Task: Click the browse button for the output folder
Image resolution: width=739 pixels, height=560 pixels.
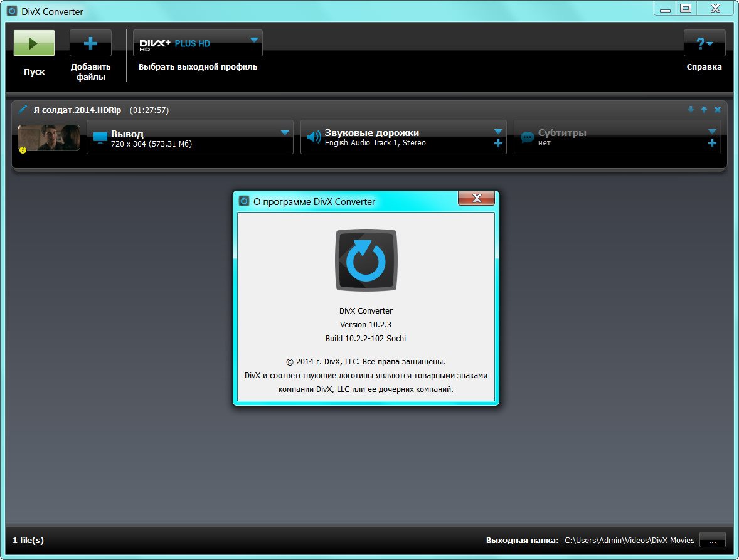Action: (x=712, y=540)
